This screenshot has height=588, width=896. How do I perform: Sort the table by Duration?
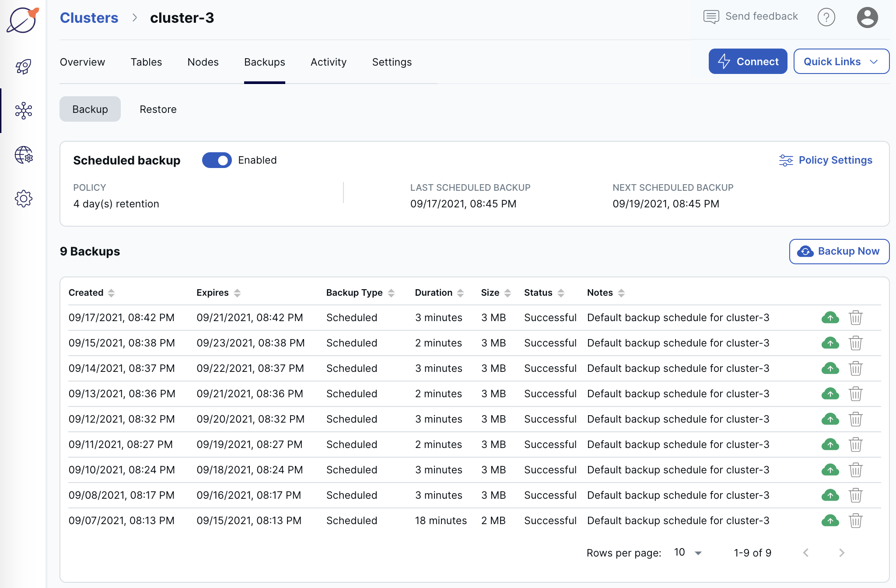(439, 293)
